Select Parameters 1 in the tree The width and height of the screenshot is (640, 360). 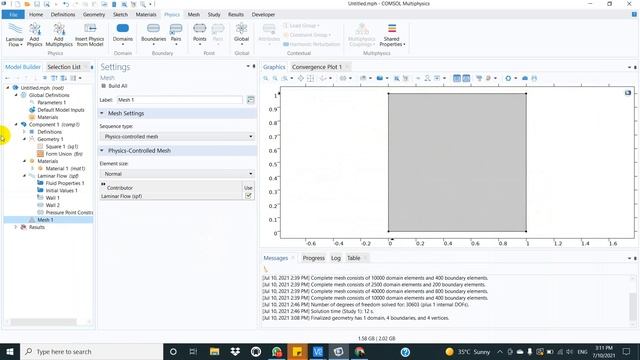[x=51, y=102]
